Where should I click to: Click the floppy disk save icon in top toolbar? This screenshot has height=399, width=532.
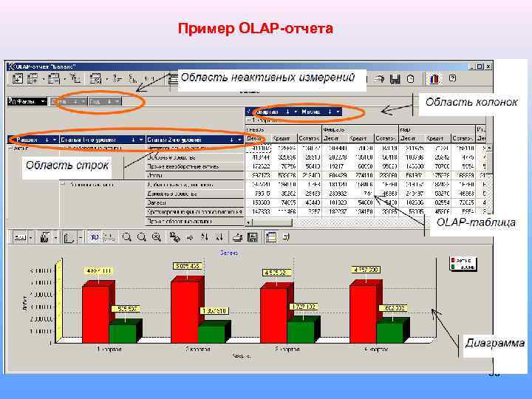(x=395, y=79)
